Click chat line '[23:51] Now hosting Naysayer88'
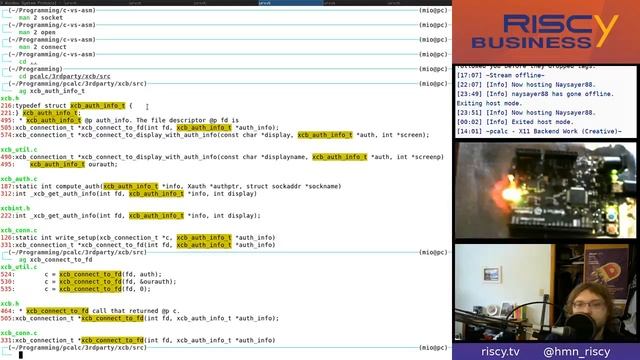The width and height of the screenshot is (640, 360). pyautogui.click(x=526, y=113)
